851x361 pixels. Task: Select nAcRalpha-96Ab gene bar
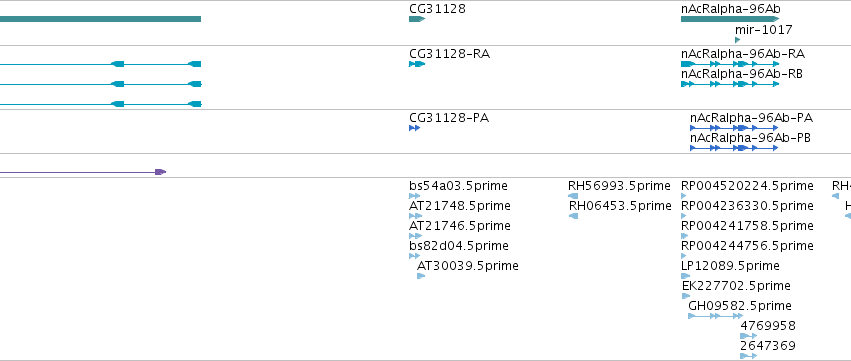pos(730,19)
